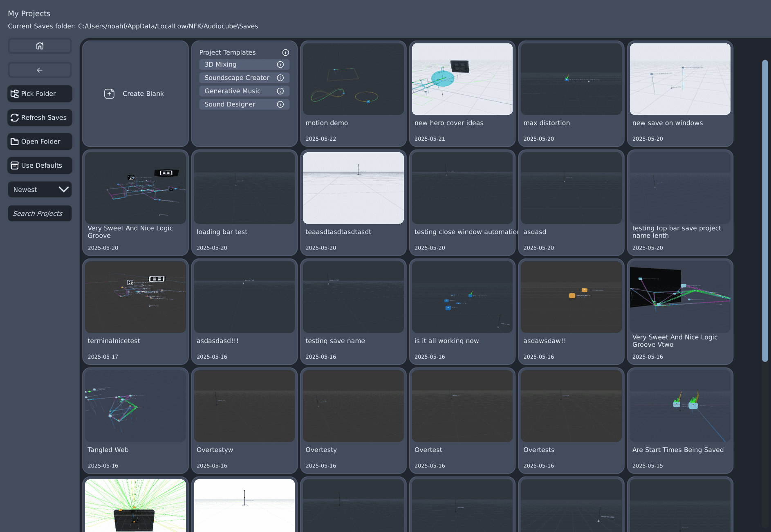Click the 'motion demo' project title
The image size is (771, 532).
[327, 123]
